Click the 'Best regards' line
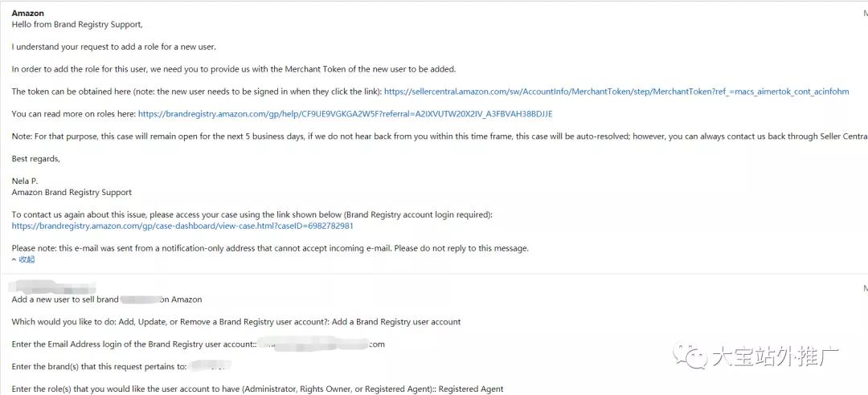The width and height of the screenshot is (868, 395). (35, 159)
